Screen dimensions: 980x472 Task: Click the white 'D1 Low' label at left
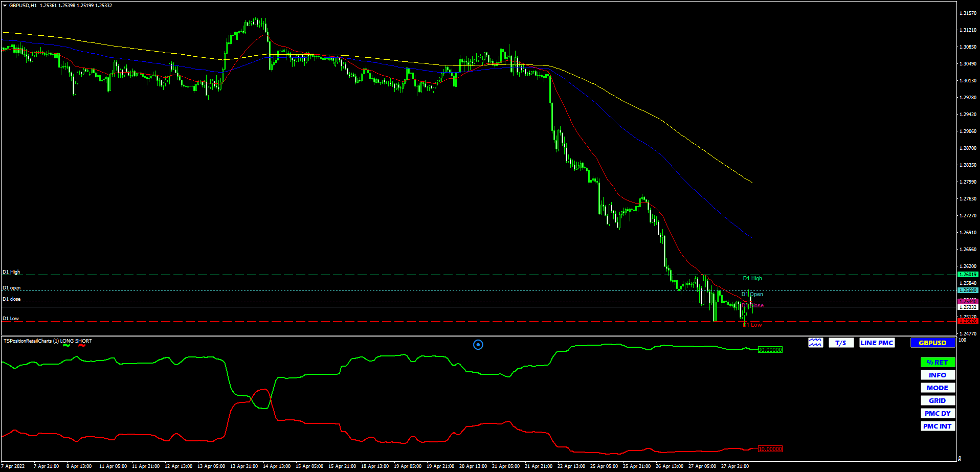pyautogui.click(x=11, y=319)
